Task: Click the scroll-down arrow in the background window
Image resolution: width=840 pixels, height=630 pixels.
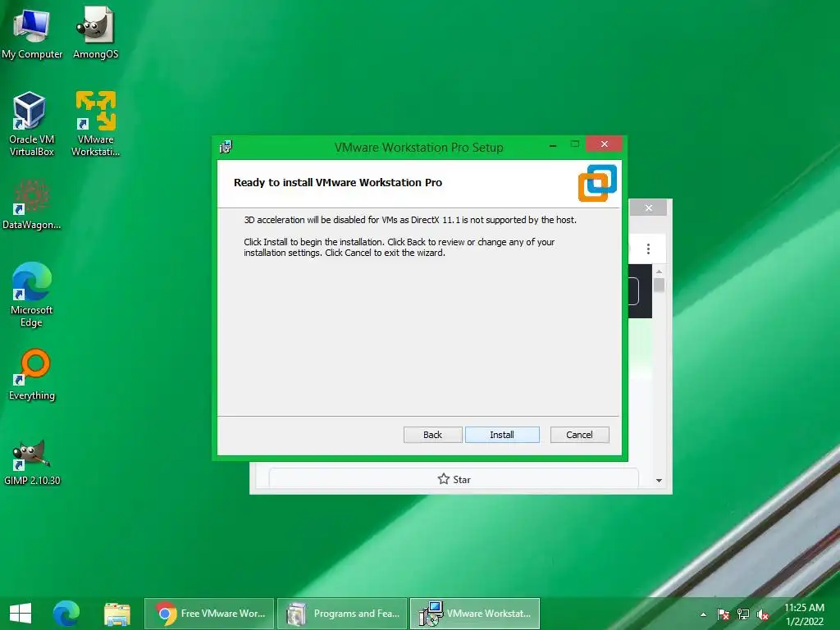Action: tap(659, 481)
